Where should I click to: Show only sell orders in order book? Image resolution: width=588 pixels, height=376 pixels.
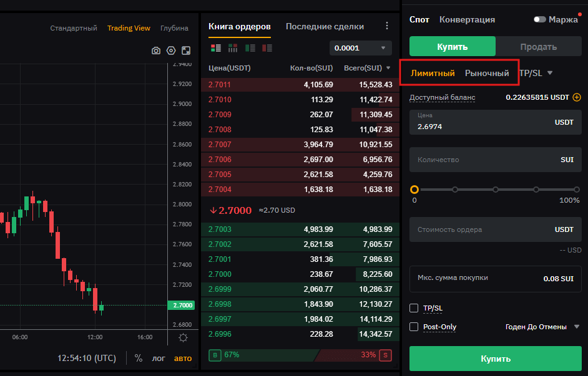267,48
